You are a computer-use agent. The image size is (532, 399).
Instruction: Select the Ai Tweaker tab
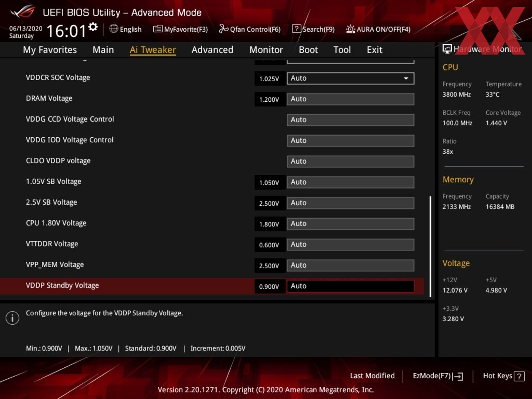click(x=153, y=50)
